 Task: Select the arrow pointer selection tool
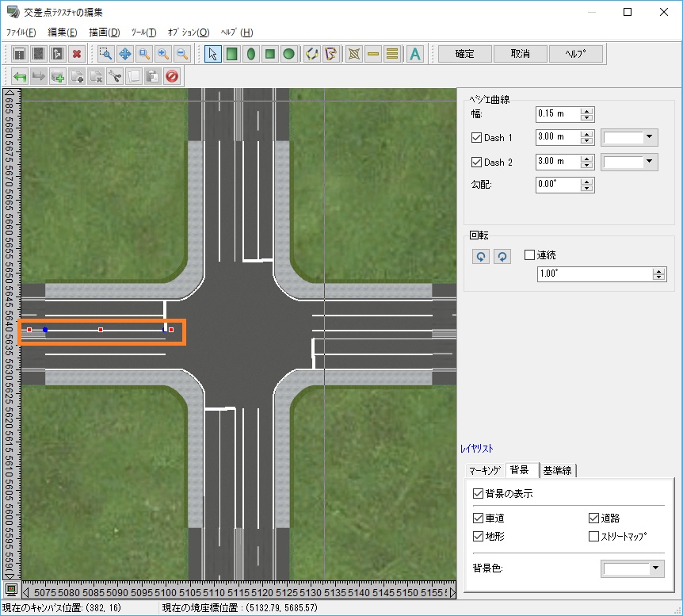(x=212, y=54)
